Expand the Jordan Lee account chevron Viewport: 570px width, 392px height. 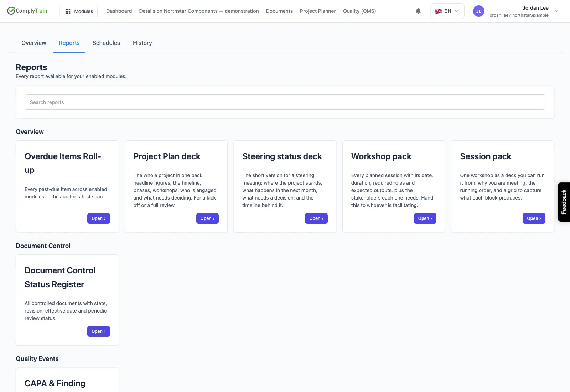[x=556, y=11]
